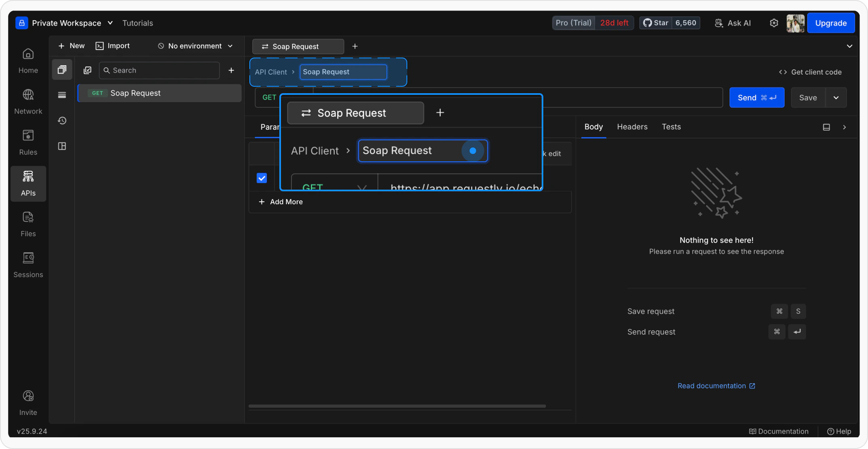Open the Environments list icon
Image resolution: width=868 pixels, height=449 pixels.
(x=62, y=95)
